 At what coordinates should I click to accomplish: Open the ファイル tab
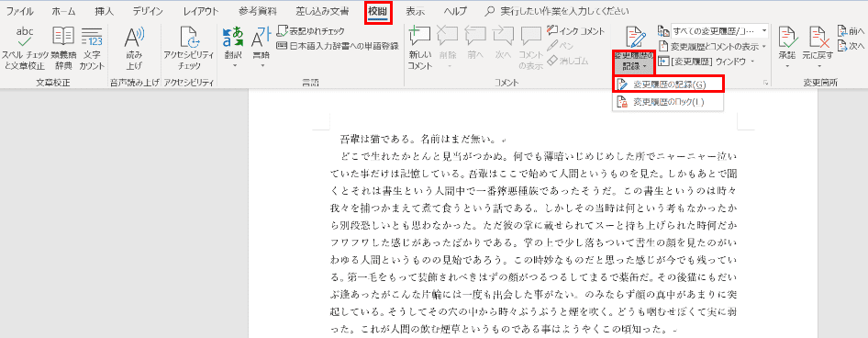pyautogui.click(x=19, y=11)
